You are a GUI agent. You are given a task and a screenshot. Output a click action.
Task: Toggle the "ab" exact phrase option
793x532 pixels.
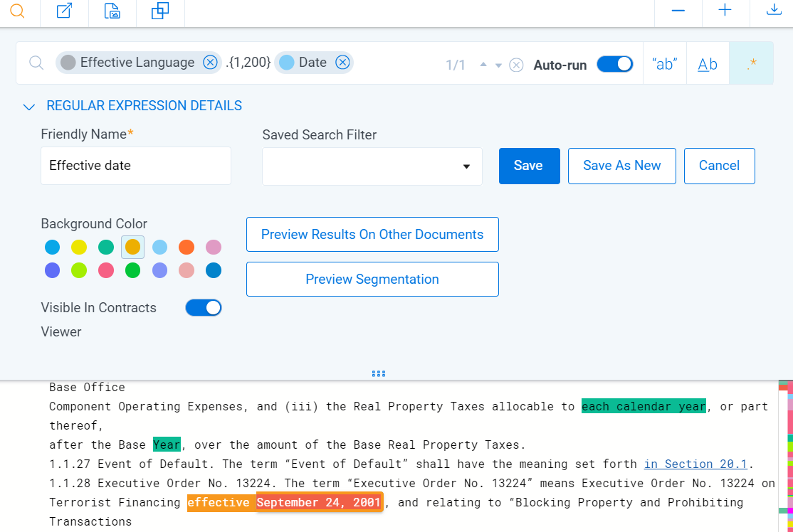665,64
